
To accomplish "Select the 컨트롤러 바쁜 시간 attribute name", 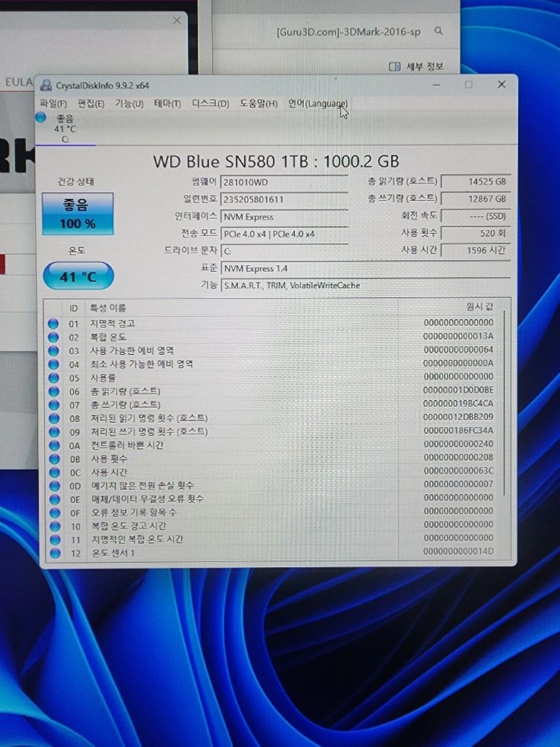I will click(x=127, y=445).
